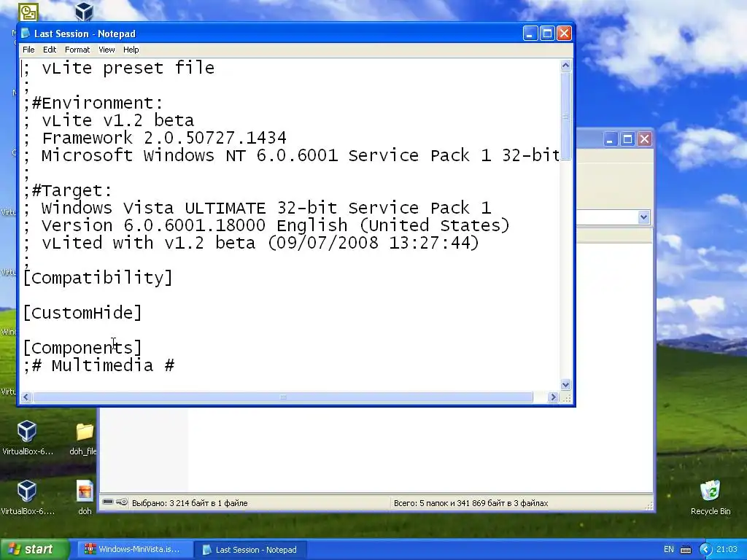Close the background archive window

click(644, 139)
